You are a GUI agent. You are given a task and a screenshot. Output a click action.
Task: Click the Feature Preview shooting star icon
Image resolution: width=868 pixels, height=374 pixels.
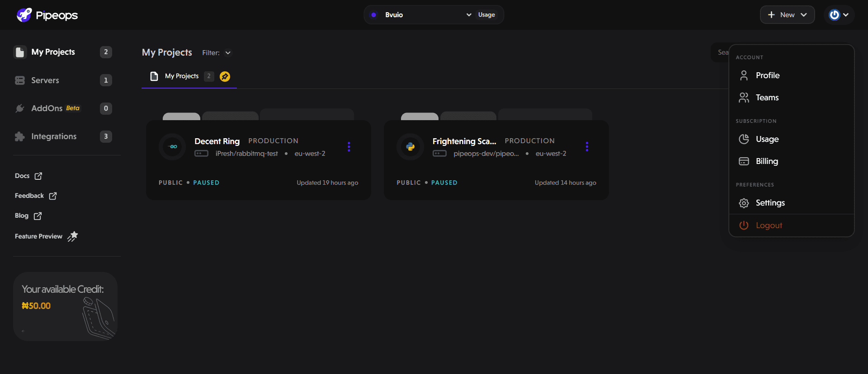tap(73, 236)
